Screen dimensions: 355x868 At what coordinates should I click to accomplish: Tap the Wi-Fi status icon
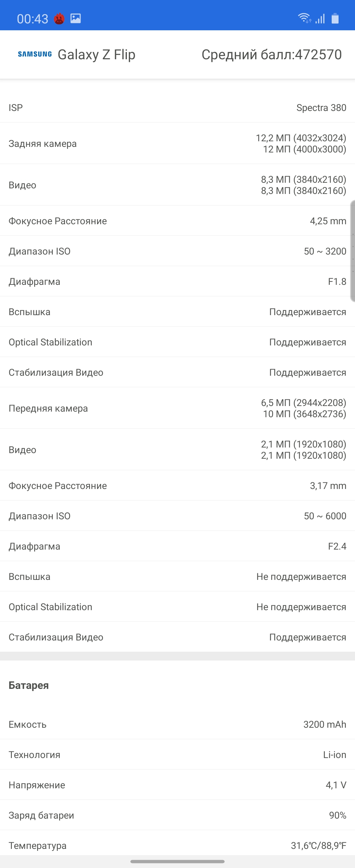click(304, 18)
